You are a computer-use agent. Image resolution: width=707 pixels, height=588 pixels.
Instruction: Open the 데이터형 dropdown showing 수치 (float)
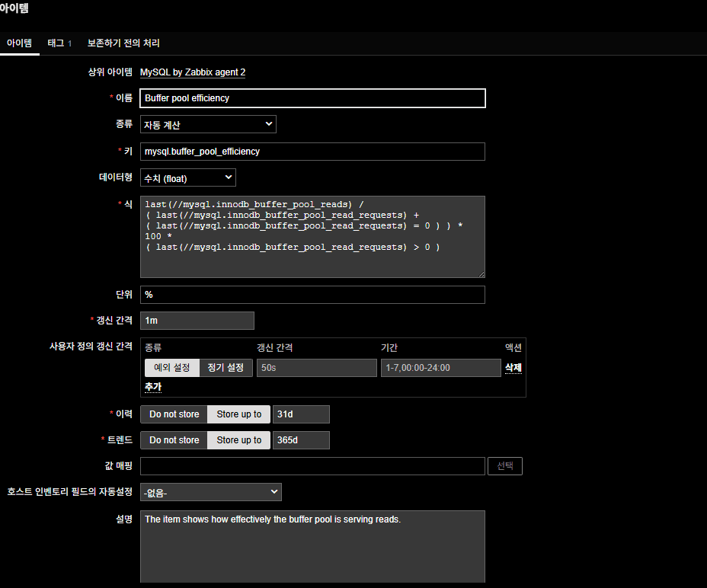click(188, 177)
